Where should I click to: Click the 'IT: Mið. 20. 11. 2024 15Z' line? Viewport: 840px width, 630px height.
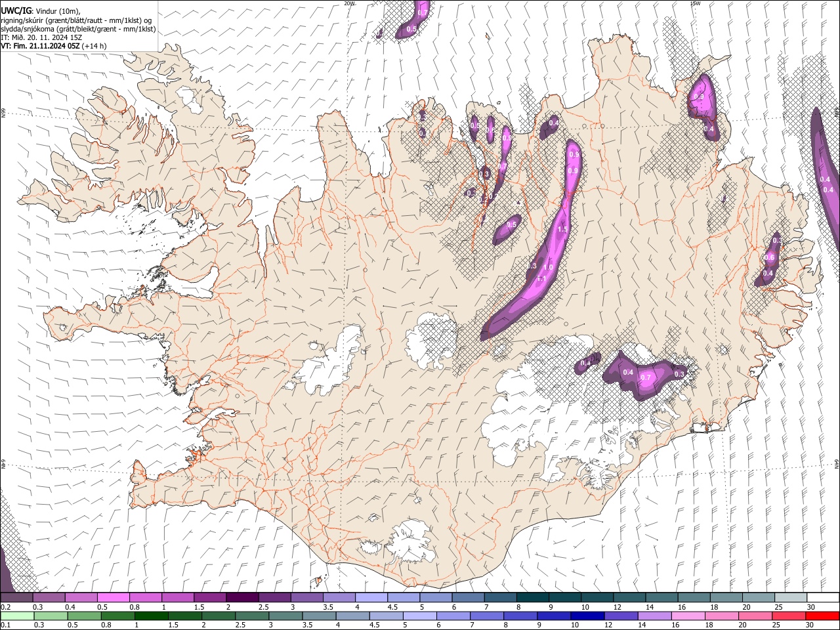[x=41, y=37]
